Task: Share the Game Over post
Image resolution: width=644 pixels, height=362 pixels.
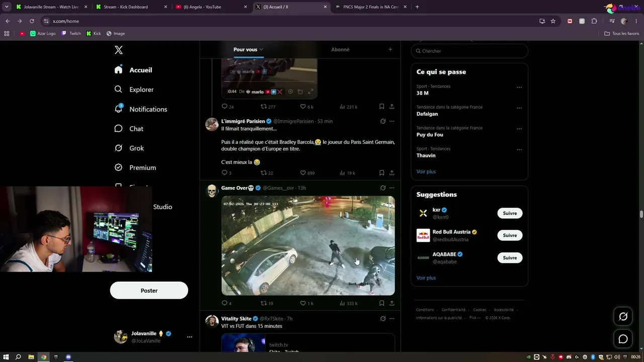Action: coord(392,303)
